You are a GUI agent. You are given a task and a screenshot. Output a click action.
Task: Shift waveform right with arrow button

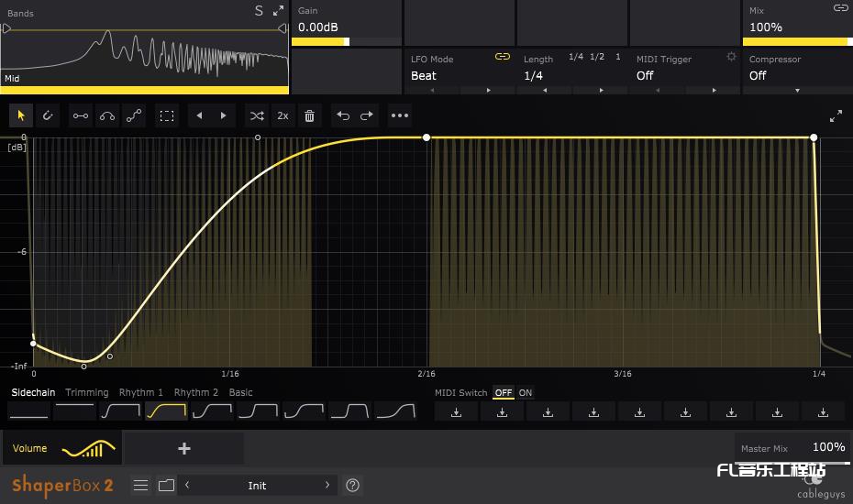coord(223,115)
